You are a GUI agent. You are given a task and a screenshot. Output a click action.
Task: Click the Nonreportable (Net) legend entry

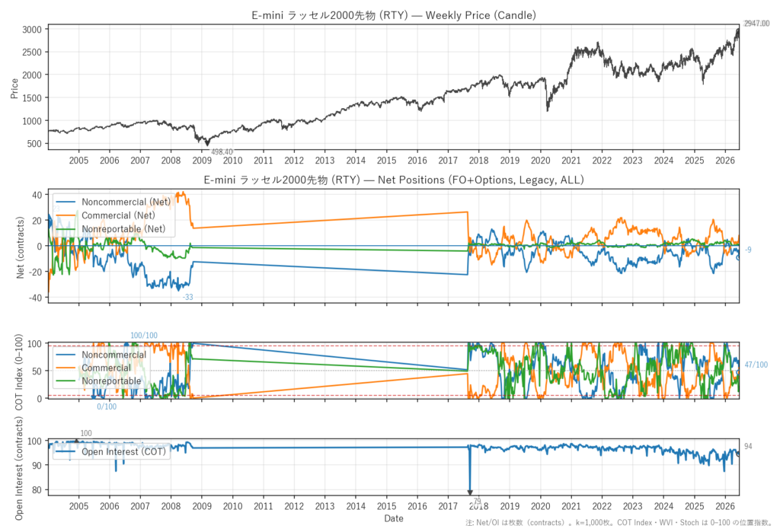110,229
